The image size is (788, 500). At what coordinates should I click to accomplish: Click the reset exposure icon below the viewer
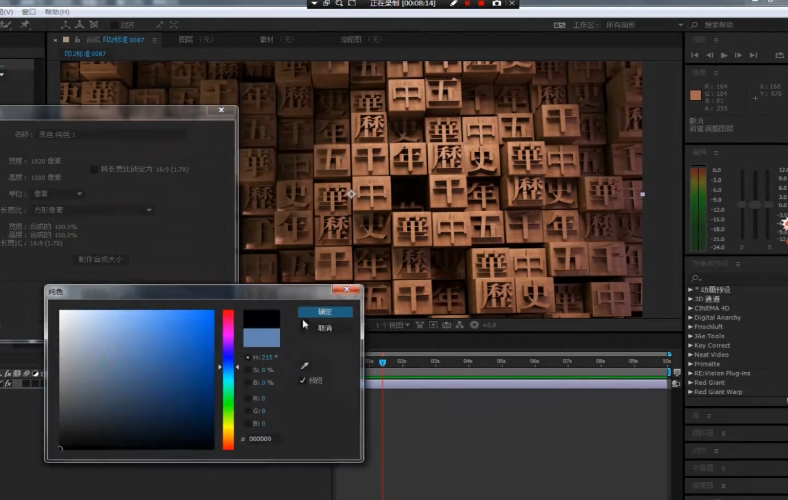point(475,324)
